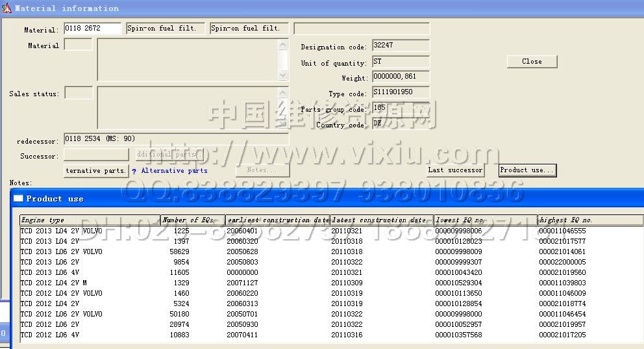Screen dimensions: 644x349
Task: Click the Predecessor field showing 0118 2534
Action: (x=175, y=139)
